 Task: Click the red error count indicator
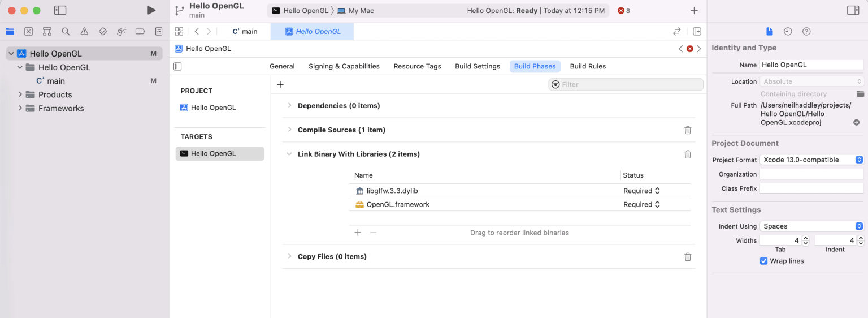pos(624,11)
